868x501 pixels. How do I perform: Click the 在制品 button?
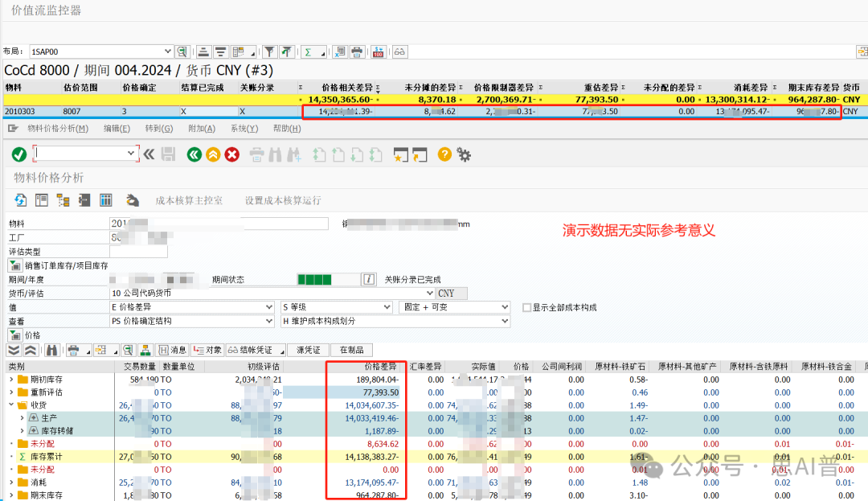pyautogui.click(x=351, y=350)
